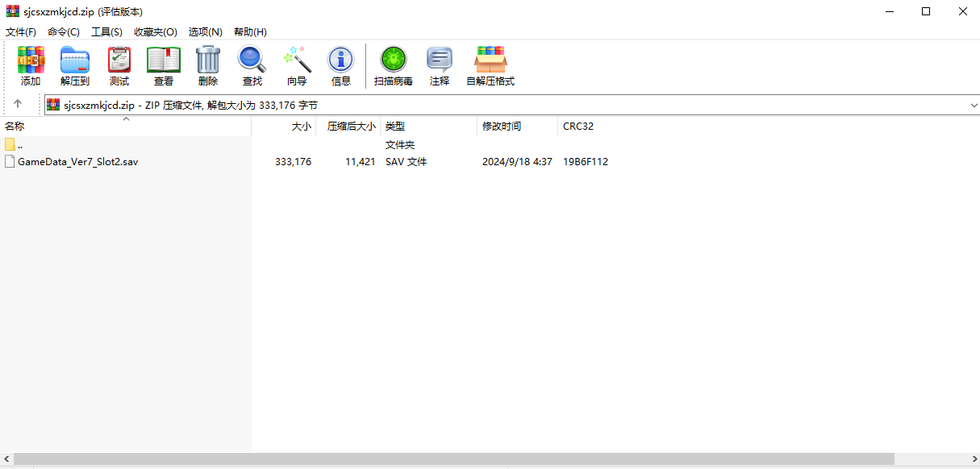Open the Help (帮助) menu

[x=250, y=31]
